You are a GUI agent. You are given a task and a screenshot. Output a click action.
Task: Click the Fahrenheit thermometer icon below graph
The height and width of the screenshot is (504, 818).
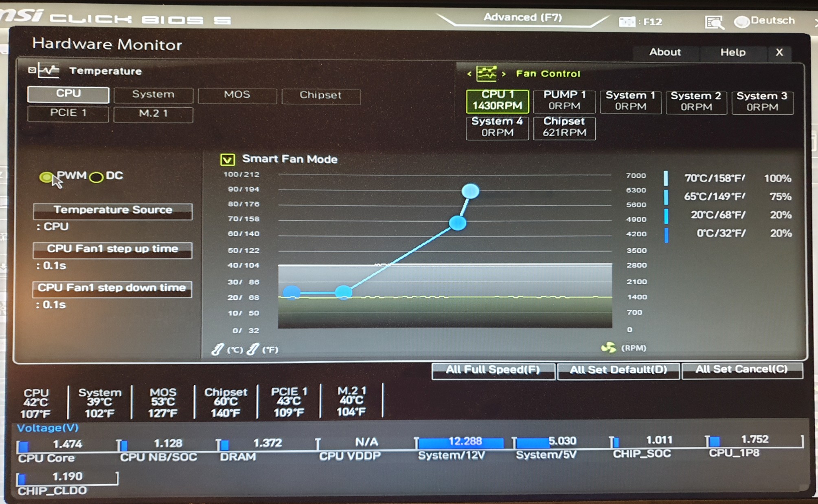coord(253,349)
